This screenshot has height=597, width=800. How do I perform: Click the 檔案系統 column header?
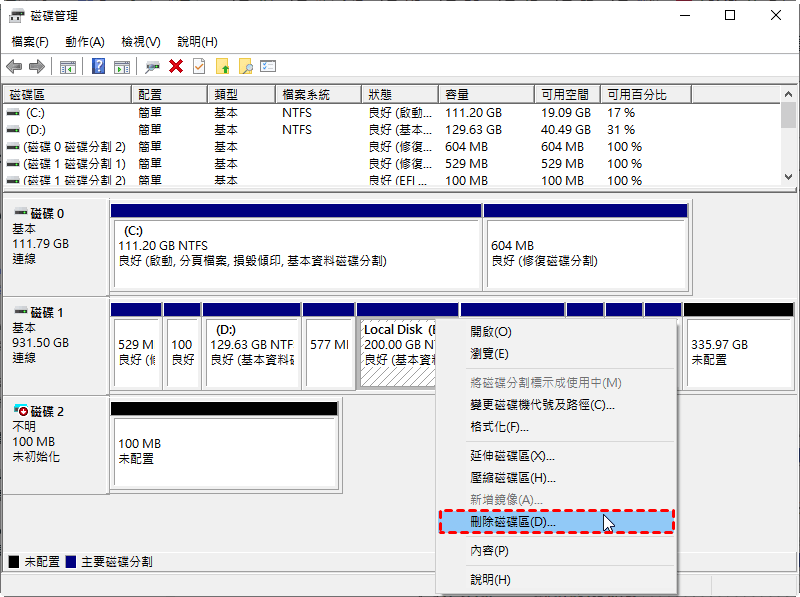(316, 94)
